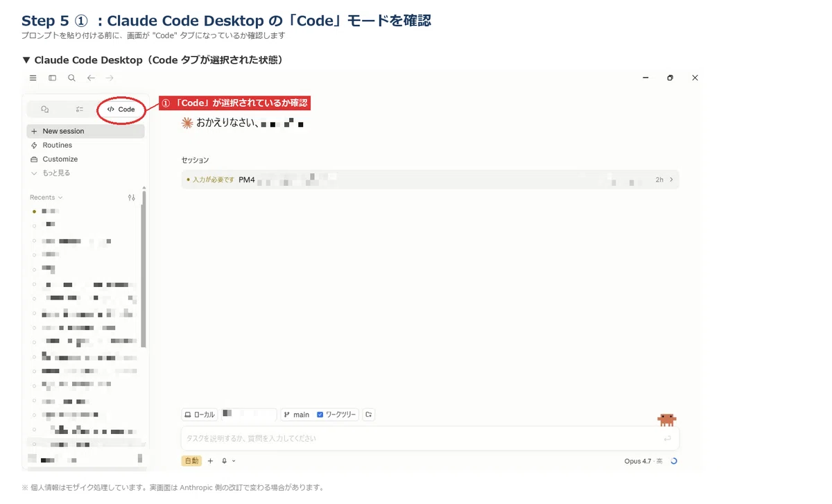
Task: Click the セッション section heading
Action: [195, 160]
